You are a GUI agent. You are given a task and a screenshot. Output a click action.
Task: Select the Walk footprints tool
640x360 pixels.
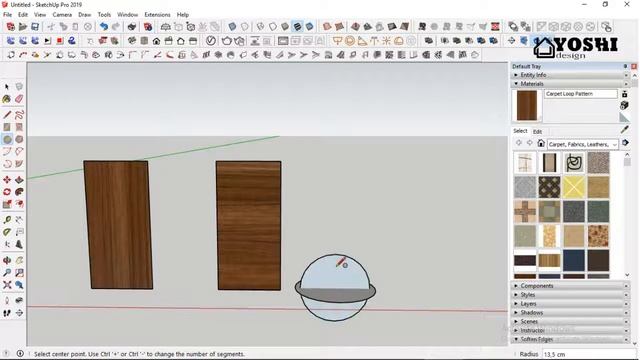pyautogui.click(x=7, y=313)
